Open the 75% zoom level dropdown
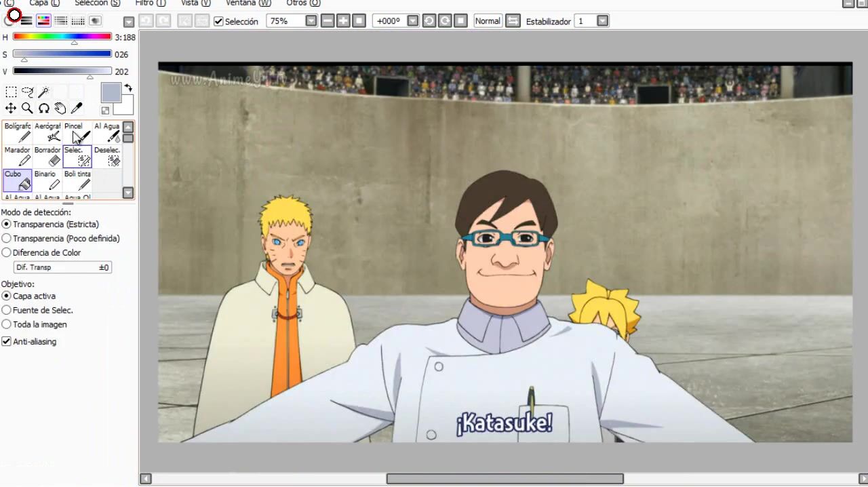 (x=311, y=21)
